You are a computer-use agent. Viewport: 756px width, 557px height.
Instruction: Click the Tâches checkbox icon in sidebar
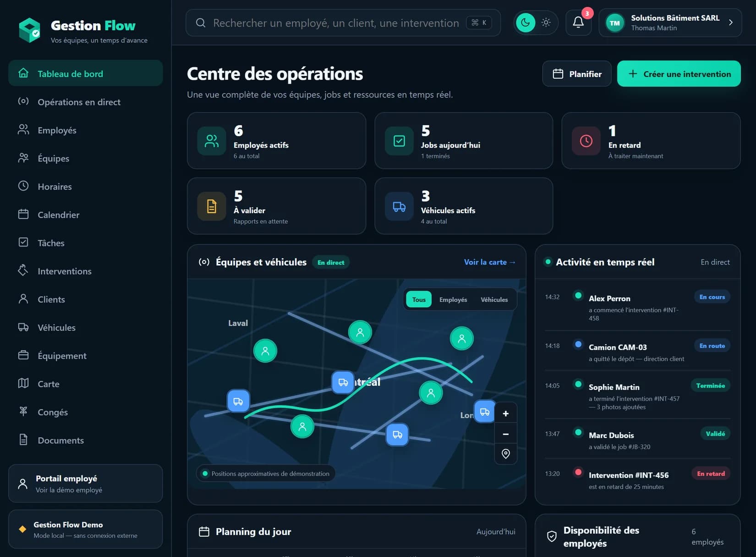23,243
